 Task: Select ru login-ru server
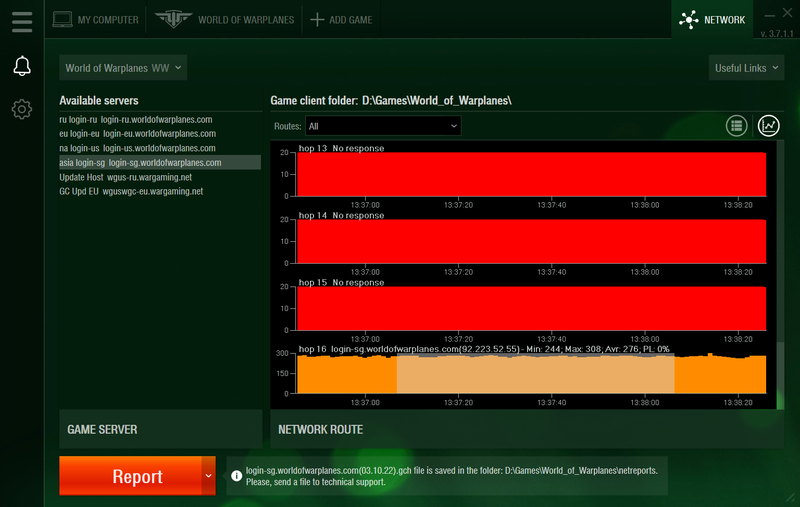160,119
